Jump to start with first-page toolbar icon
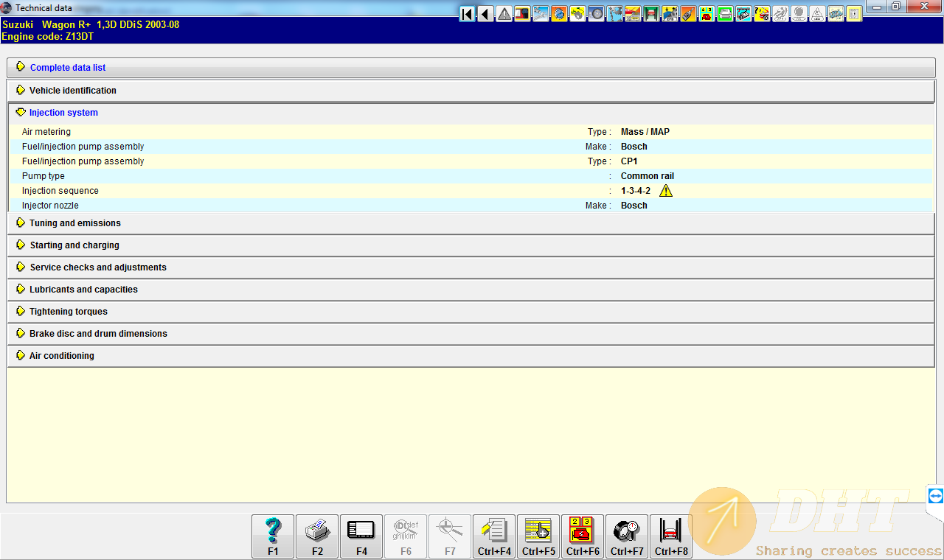Viewport: 944px width, 560px height. [x=467, y=14]
